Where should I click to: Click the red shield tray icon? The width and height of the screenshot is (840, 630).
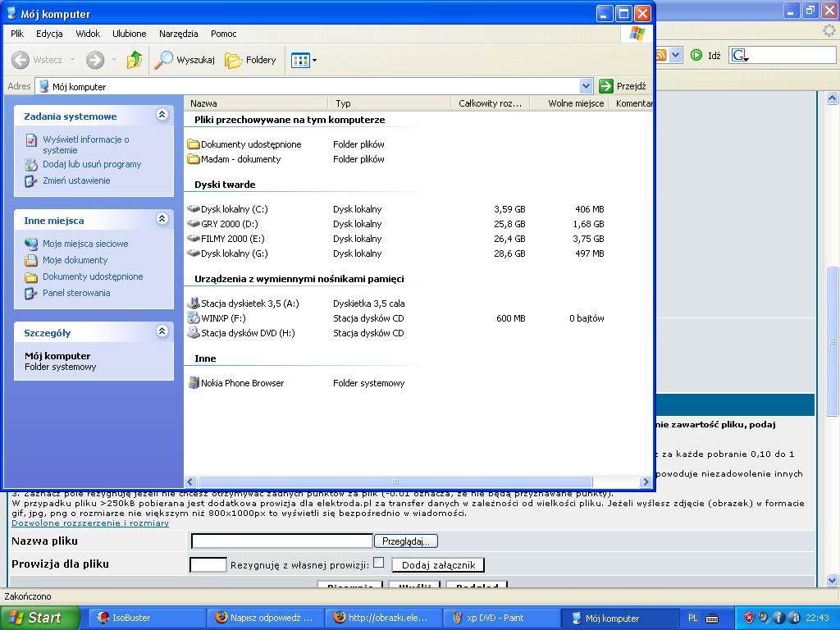tap(750, 618)
